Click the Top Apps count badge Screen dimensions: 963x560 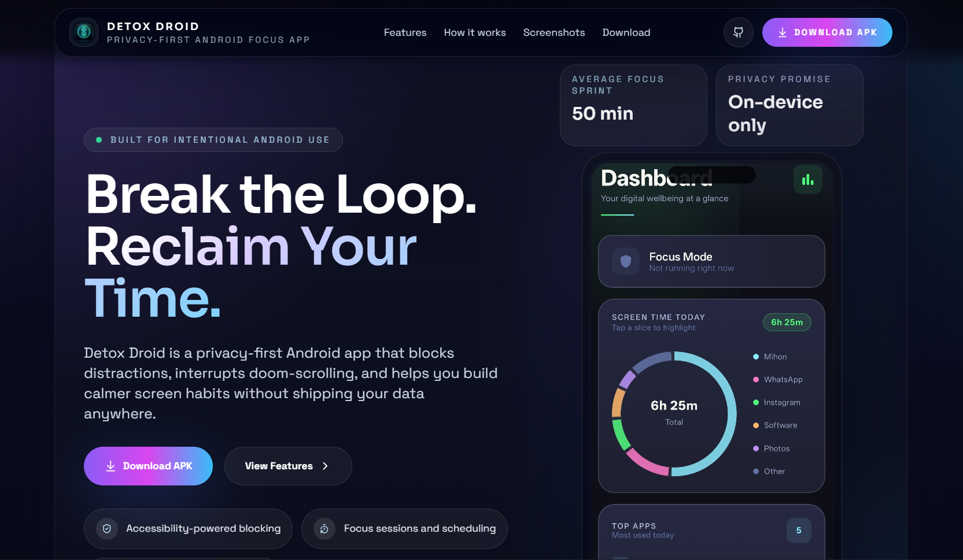(798, 531)
